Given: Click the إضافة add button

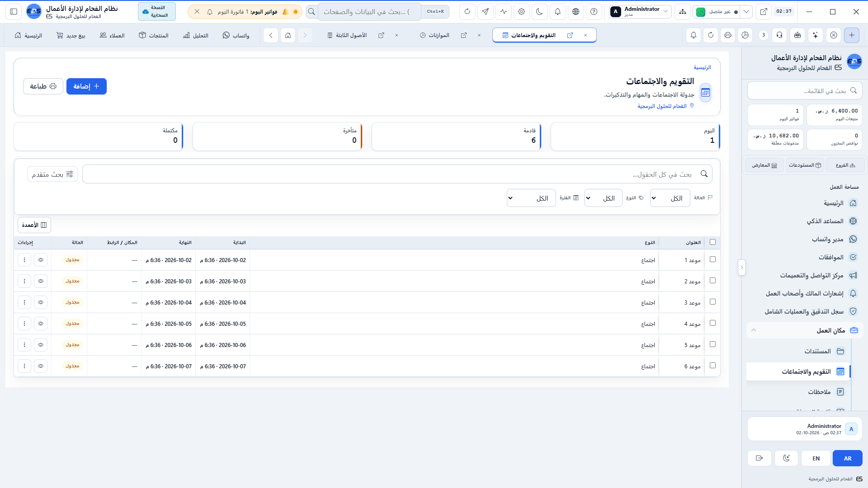Looking at the screenshot, I should point(86,86).
